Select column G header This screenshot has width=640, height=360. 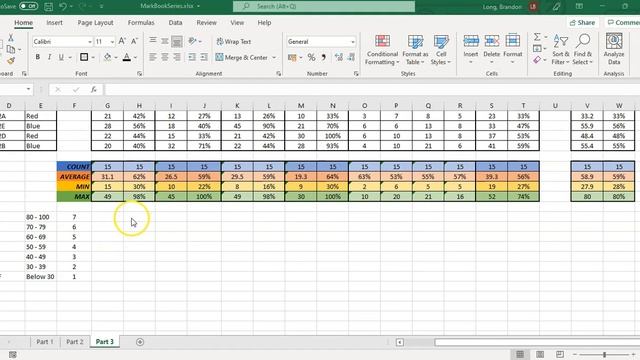tap(107, 106)
